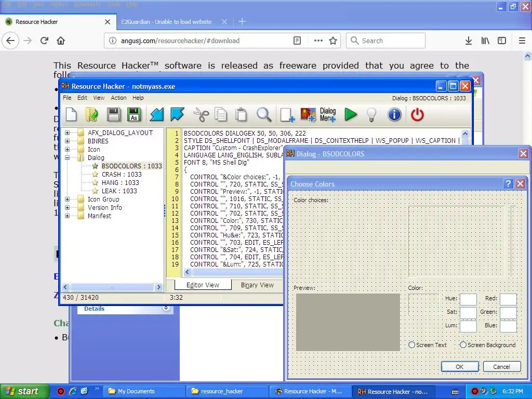Collapse the Dialog tree folder
532x399 pixels.
tap(67, 157)
